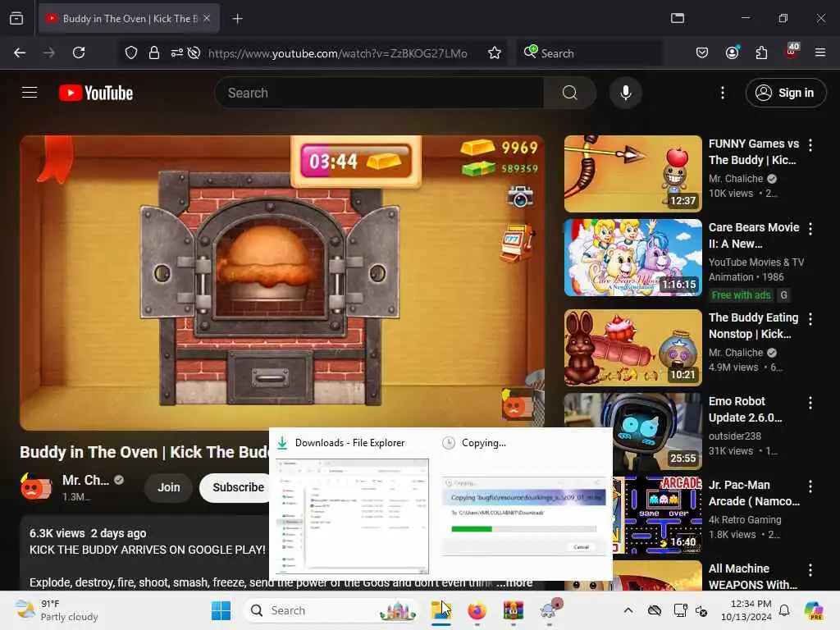Switch to Firefox from the taskbar
This screenshot has width=840, height=630.
coord(477,610)
